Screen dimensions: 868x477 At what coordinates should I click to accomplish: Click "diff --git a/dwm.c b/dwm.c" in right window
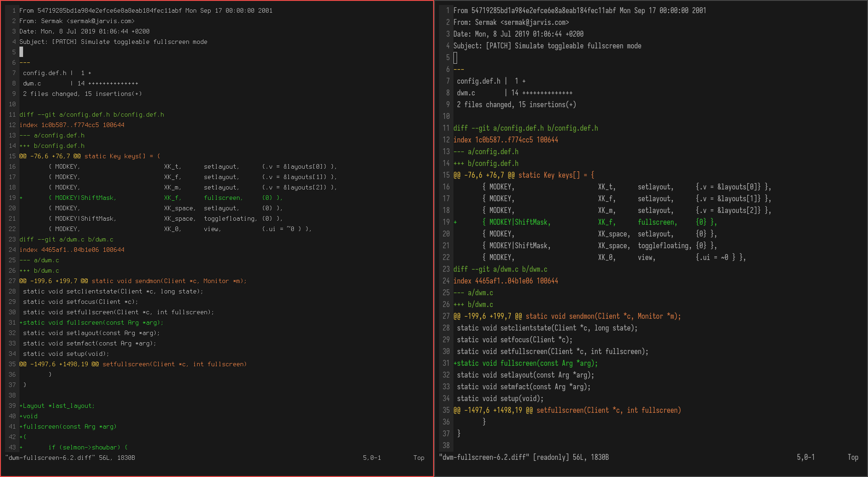point(500,269)
